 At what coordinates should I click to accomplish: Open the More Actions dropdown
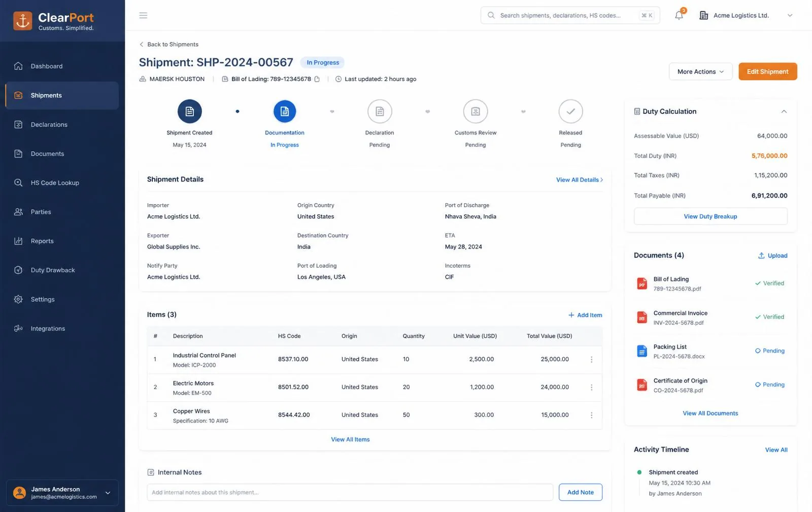click(x=700, y=72)
